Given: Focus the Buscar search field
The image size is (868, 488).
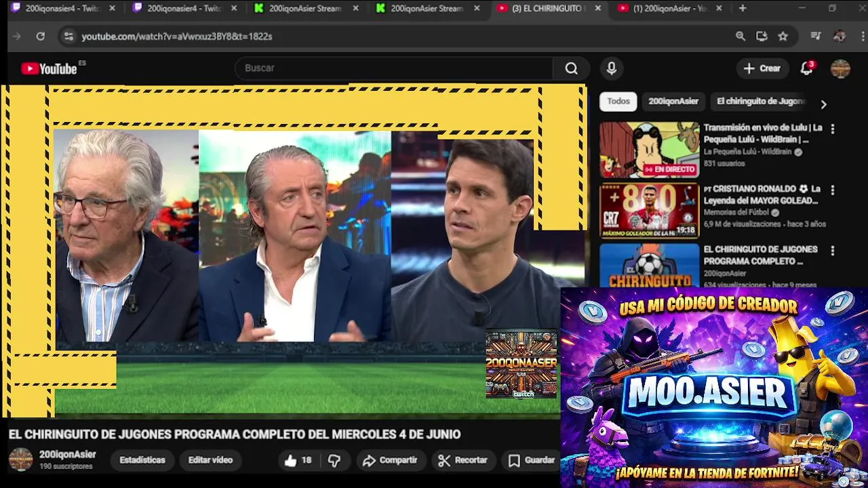Looking at the screenshot, I should click(393, 68).
